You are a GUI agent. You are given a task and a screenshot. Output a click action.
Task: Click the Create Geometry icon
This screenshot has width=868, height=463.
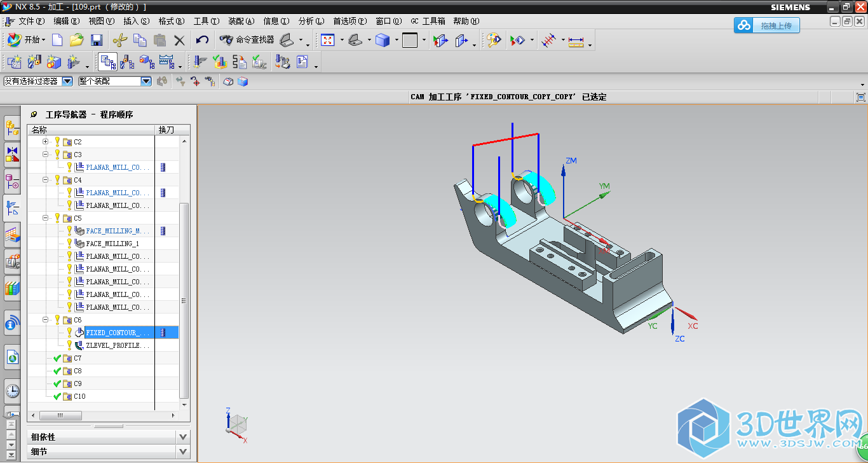(54, 62)
